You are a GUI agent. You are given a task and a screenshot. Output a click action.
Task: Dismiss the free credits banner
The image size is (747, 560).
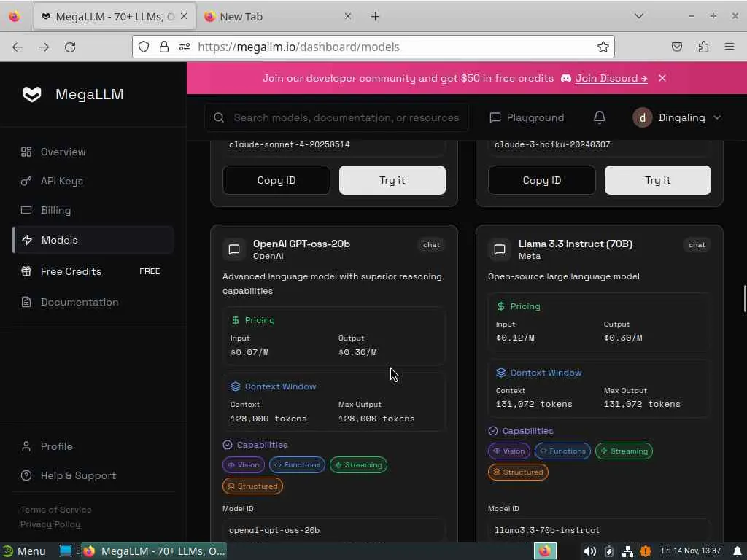coord(662,78)
